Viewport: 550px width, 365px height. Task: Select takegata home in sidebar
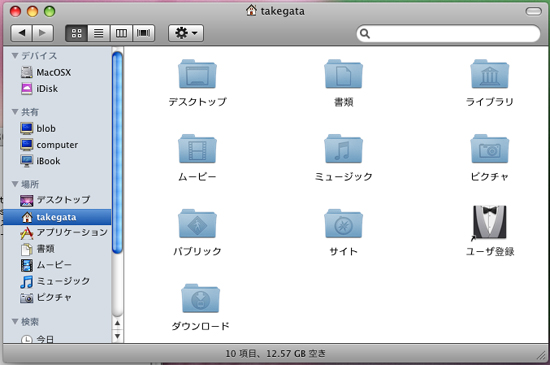[x=57, y=217]
